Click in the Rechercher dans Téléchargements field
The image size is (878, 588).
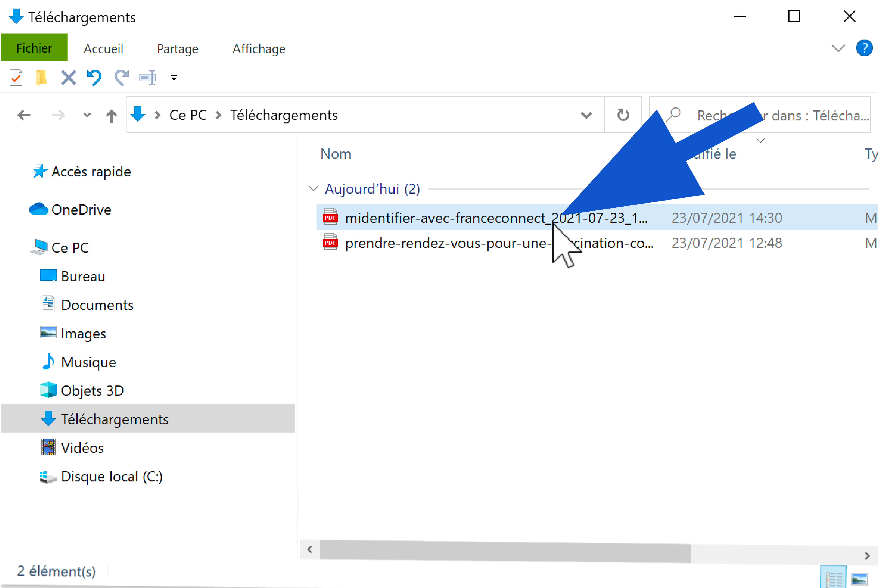click(x=760, y=115)
